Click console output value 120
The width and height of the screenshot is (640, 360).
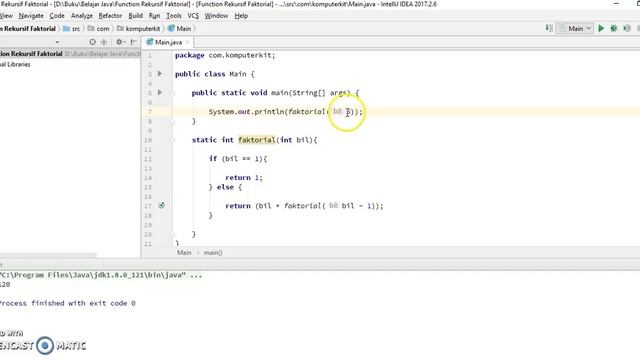pos(5,284)
